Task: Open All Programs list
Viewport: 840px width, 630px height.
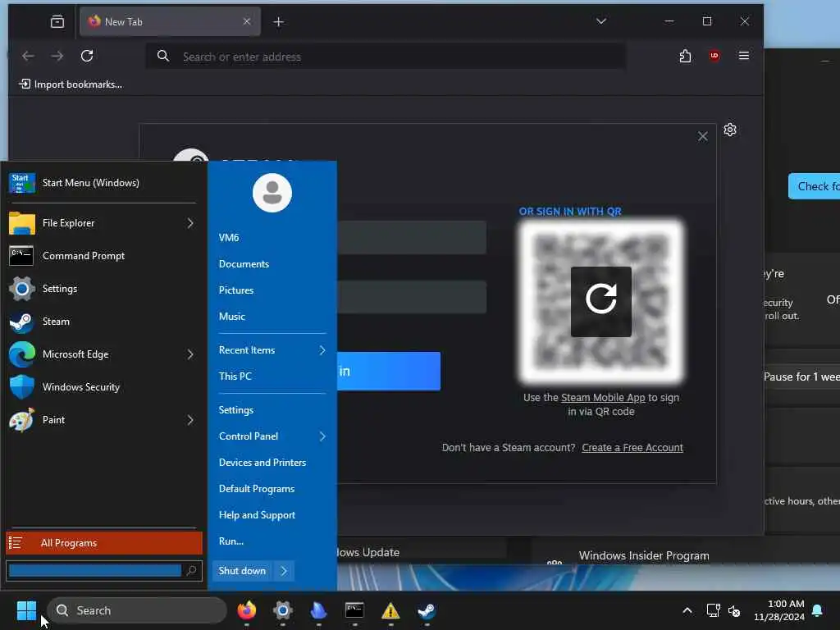Action: pos(104,543)
